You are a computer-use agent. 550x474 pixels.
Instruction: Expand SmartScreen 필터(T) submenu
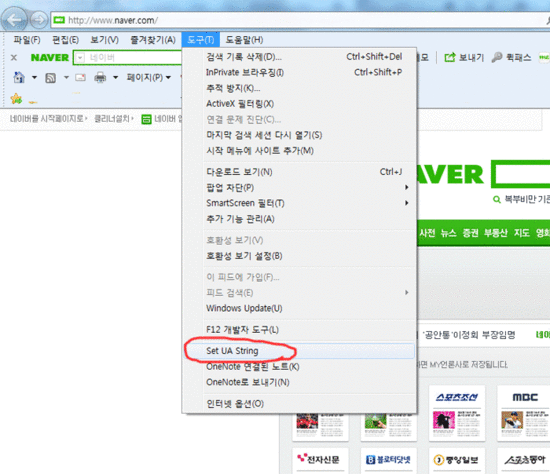click(299, 203)
